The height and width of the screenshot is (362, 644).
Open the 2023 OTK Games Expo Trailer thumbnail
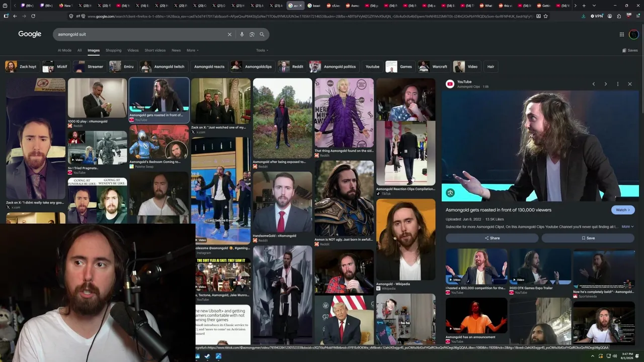pos(540,266)
